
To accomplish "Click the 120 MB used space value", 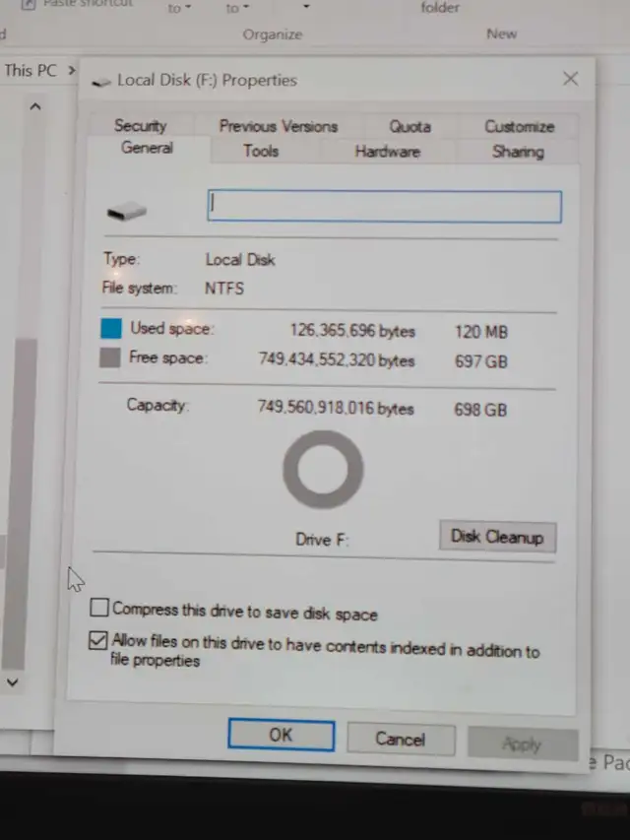I will tap(481, 332).
